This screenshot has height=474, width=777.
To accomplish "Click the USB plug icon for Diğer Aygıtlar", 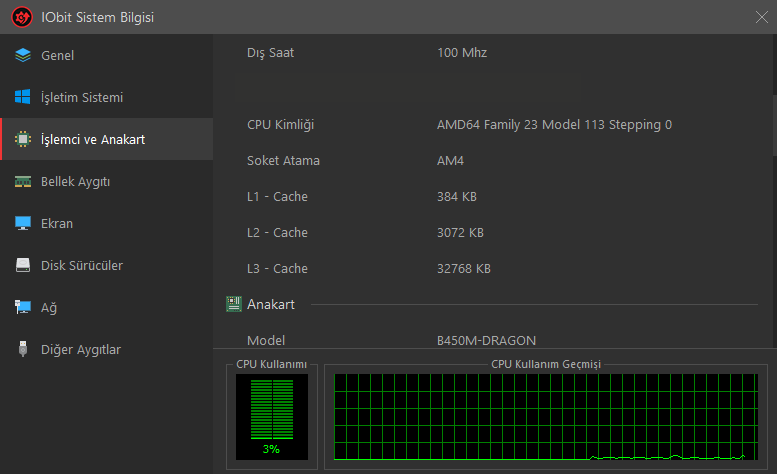I will pos(23,349).
